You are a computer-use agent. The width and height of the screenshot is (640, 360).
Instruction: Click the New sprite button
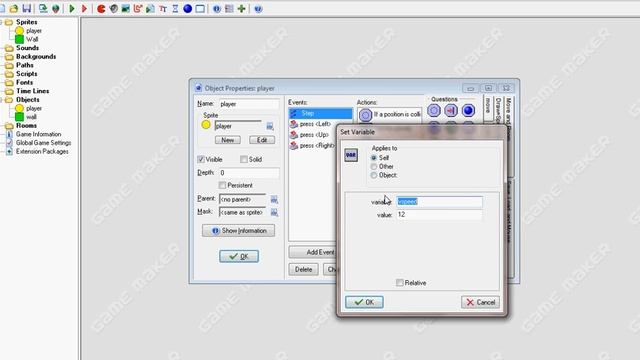pyautogui.click(x=228, y=140)
